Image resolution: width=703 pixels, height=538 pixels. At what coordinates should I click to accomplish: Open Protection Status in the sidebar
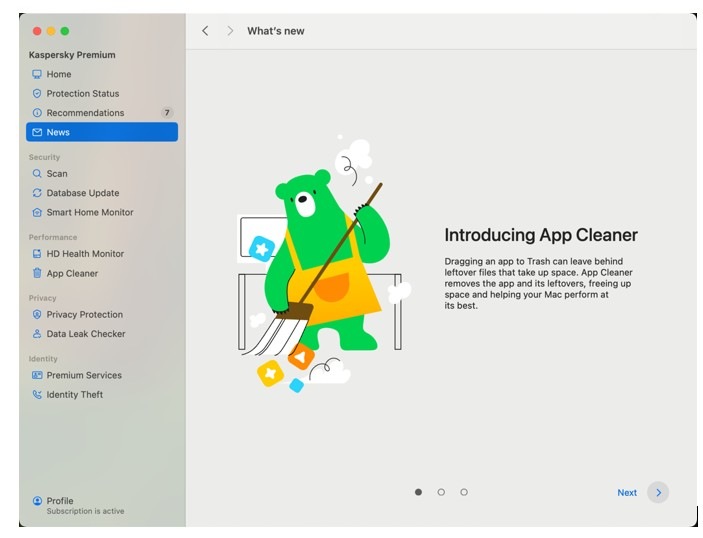(102, 93)
